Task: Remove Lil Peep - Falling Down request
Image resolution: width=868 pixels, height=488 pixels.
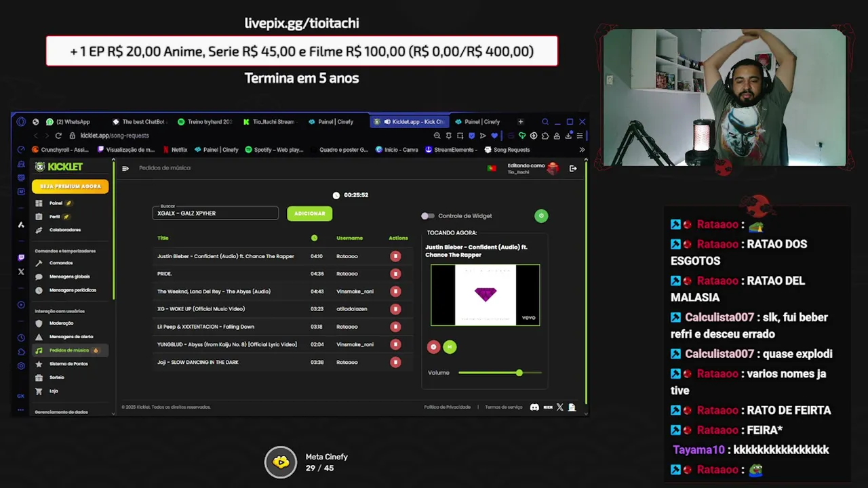Action: pos(395,327)
